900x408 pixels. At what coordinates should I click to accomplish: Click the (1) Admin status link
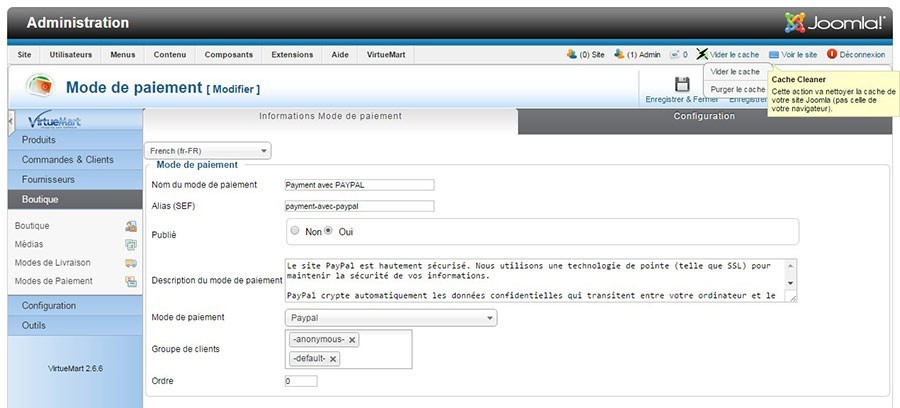point(643,55)
